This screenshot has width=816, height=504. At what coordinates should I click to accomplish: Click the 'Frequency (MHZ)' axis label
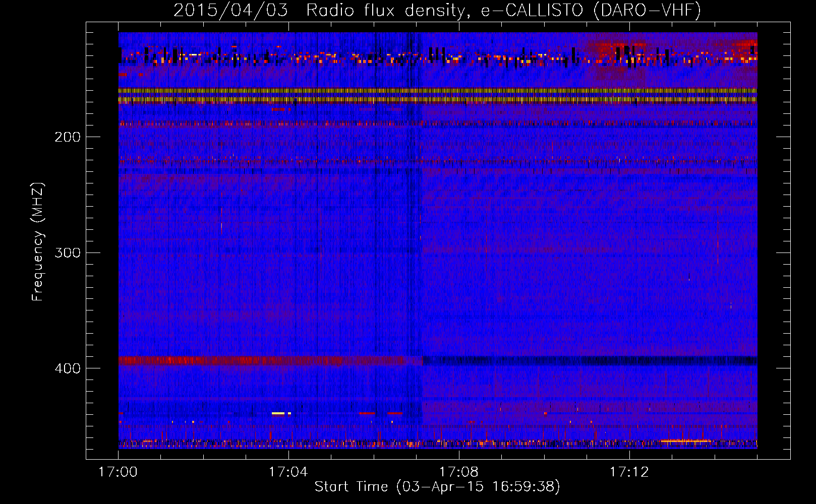pos(38,241)
